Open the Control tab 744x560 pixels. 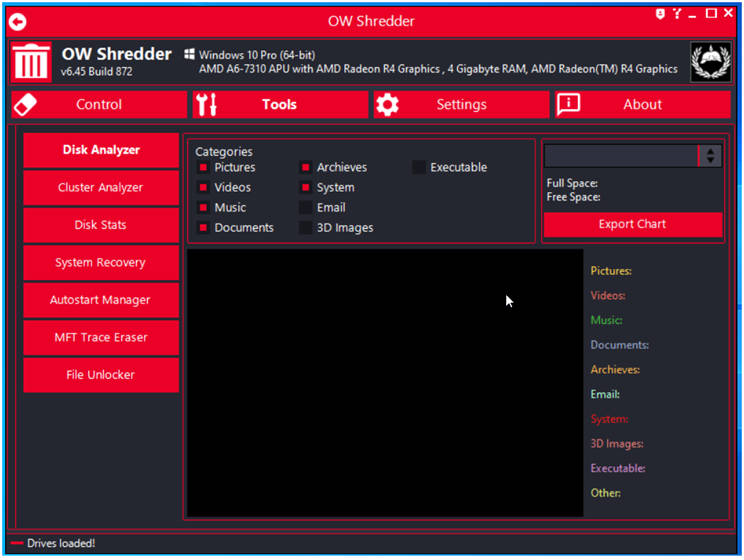[100, 104]
